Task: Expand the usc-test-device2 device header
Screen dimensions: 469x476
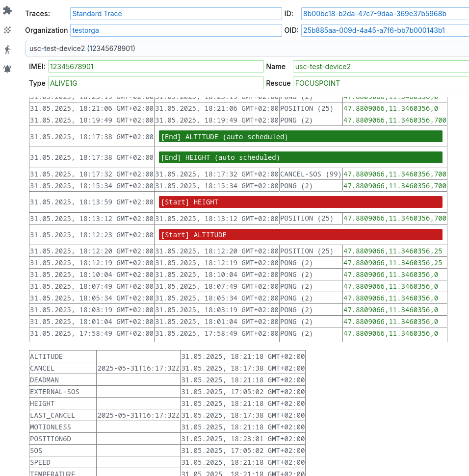Action: [x=245, y=49]
